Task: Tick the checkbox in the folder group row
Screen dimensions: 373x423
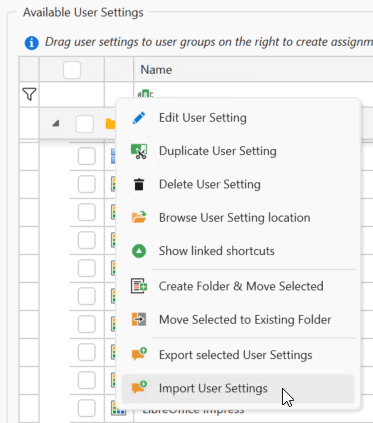Action: tap(84, 124)
